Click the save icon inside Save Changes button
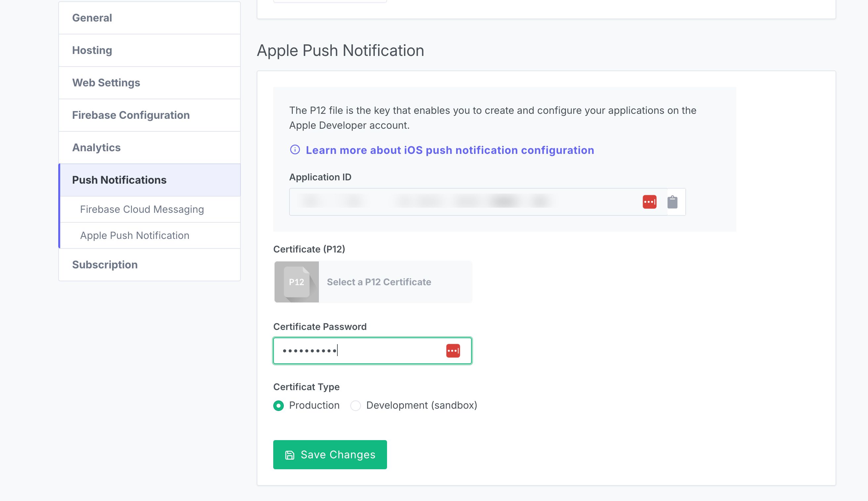Screen dimensions: 868x501 coord(289,454)
